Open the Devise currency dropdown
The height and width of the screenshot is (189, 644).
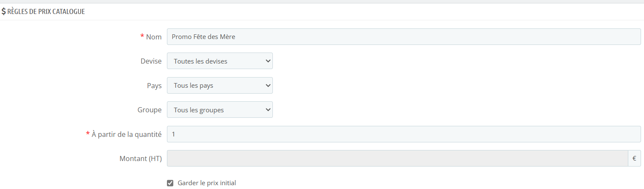click(x=219, y=61)
